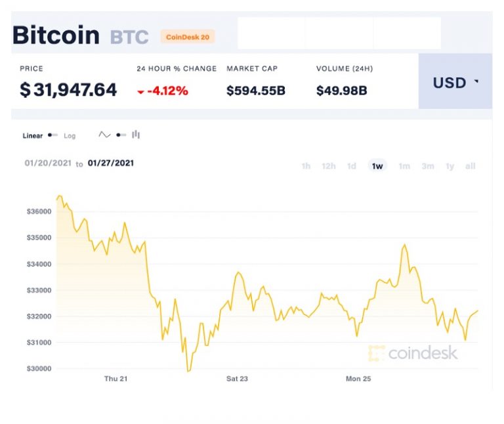Click the CoinDesk 20 badge
This screenshot has height=424, width=504.
pyautogui.click(x=188, y=37)
